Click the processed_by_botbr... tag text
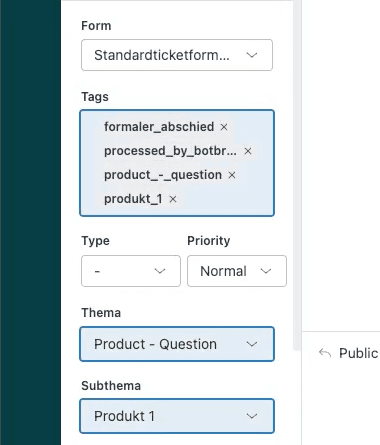 [170, 151]
